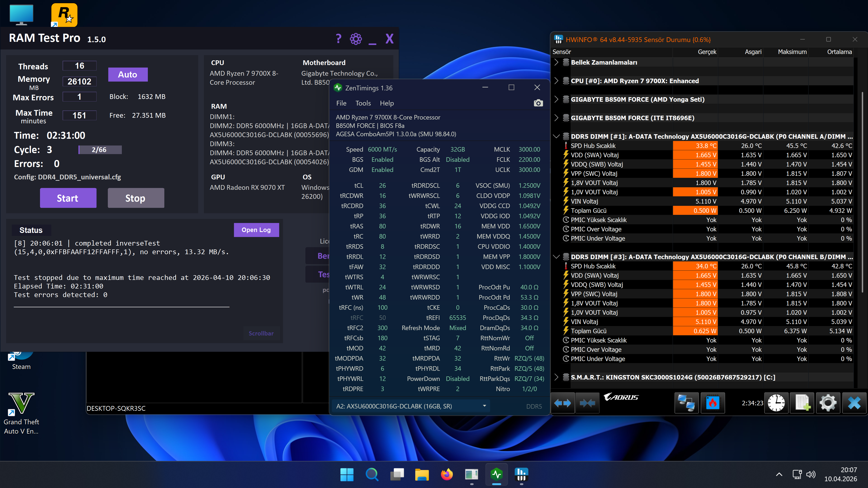Image resolution: width=868 pixels, height=488 pixels.
Task: Click HWiNFO Asgari column header
Action: (x=741, y=52)
